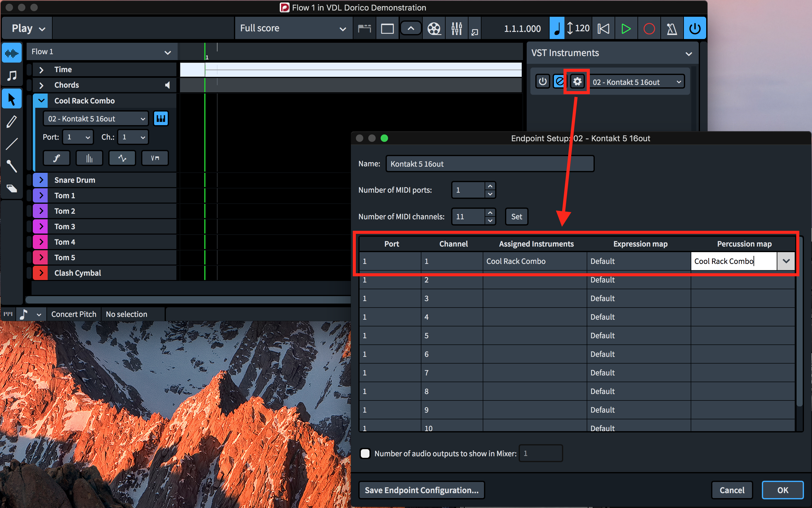
Task: Click the Assigned Instruments column header
Action: click(536, 244)
